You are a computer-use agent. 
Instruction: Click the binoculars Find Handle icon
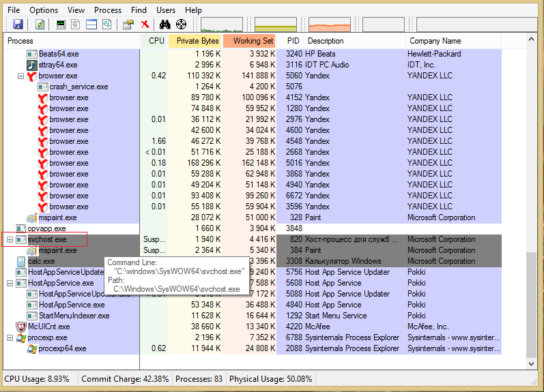click(x=164, y=25)
